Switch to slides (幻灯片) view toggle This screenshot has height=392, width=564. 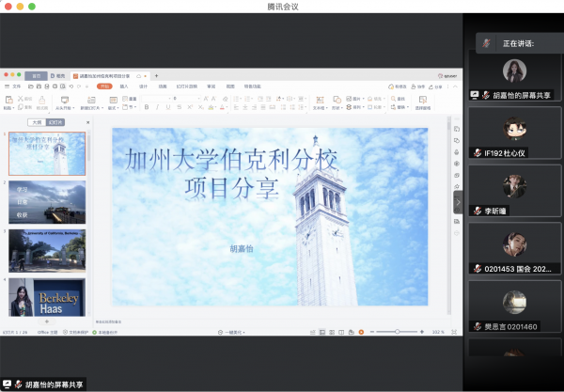56,122
